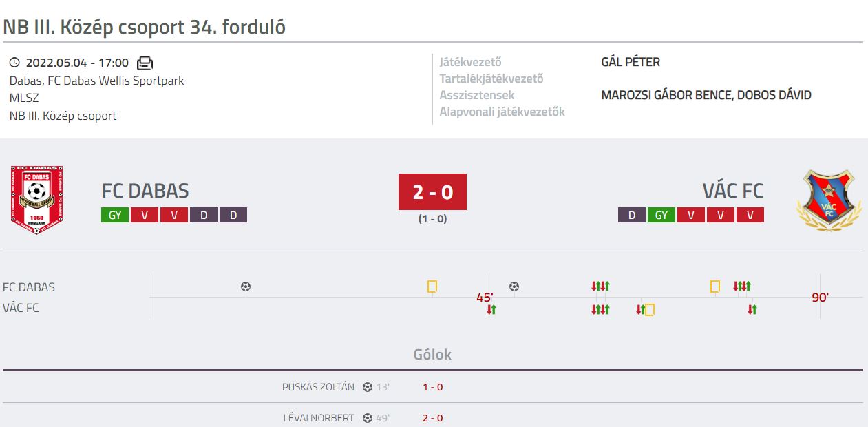
Task: Open FC DABAS team name link
Action: 145,191
